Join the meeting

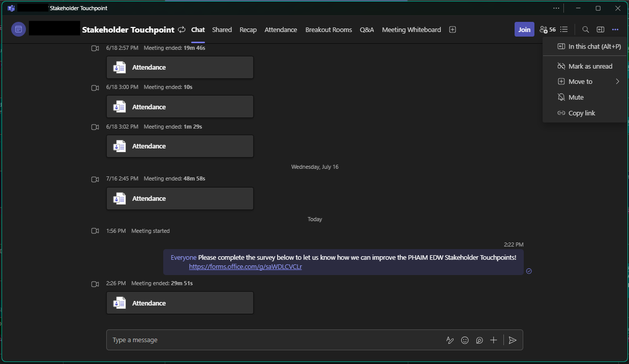pos(524,29)
